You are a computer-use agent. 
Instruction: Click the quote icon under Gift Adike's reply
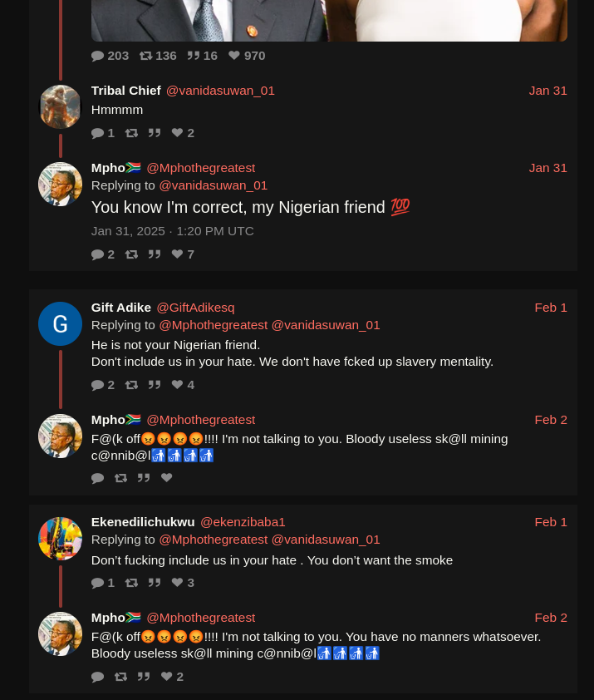[155, 385]
